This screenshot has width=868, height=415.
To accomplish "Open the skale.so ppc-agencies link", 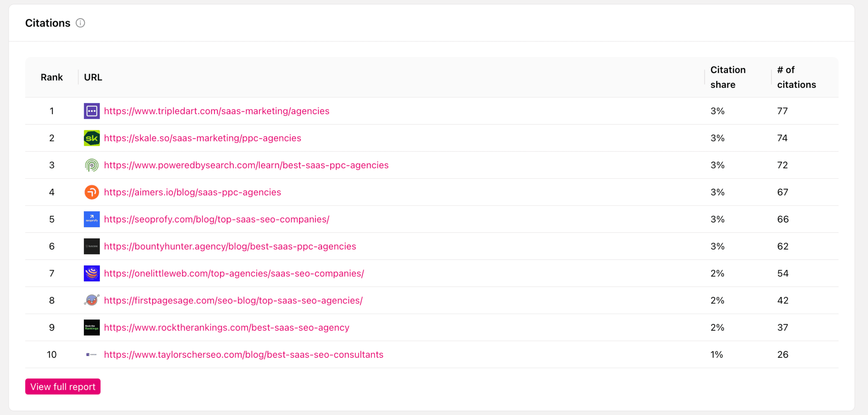I will (202, 138).
